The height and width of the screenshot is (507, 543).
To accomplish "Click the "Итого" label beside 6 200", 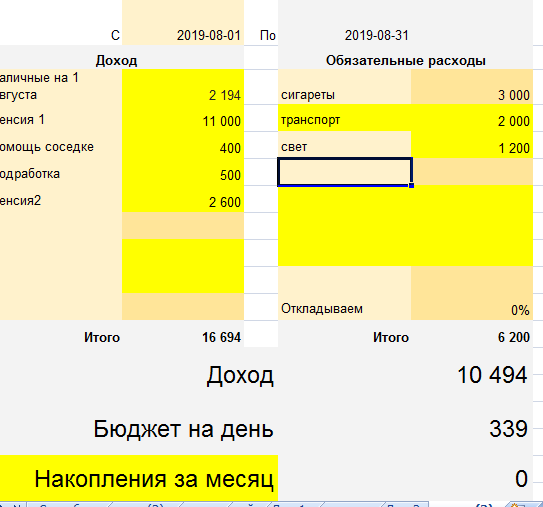I will pos(391,337).
